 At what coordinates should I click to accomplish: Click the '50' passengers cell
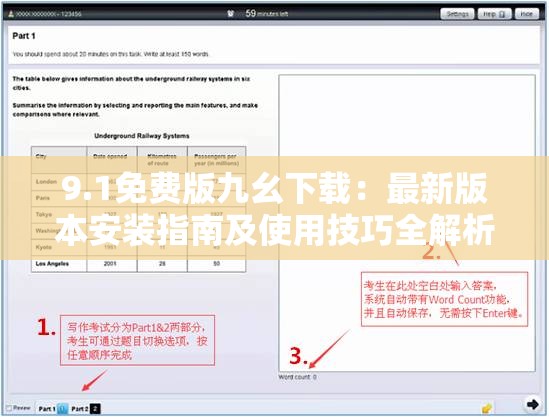(x=216, y=264)
